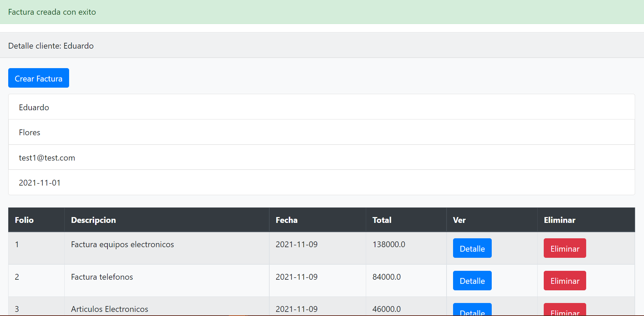
Task: Click the Folio column header
Action: coord(24,220)
